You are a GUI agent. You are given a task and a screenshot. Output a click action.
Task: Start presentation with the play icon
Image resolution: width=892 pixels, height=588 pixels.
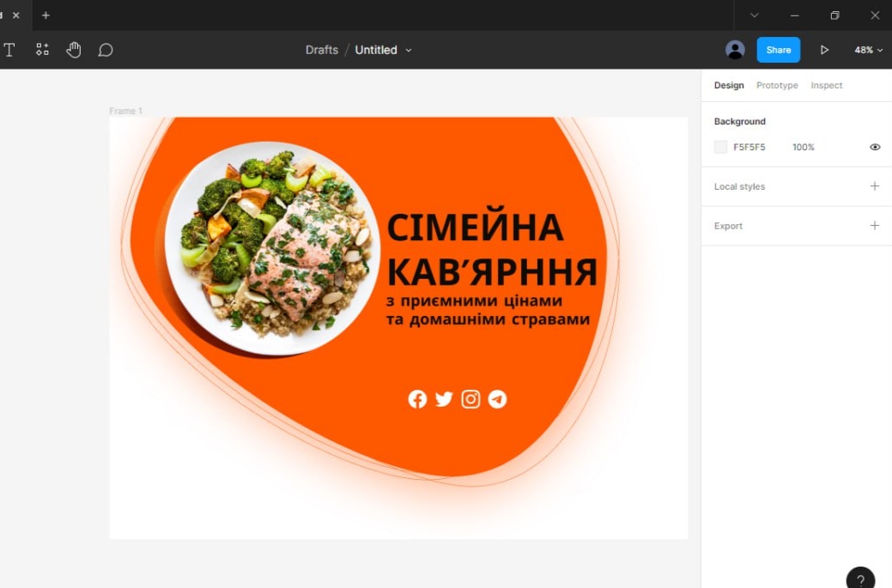point(824,50)
